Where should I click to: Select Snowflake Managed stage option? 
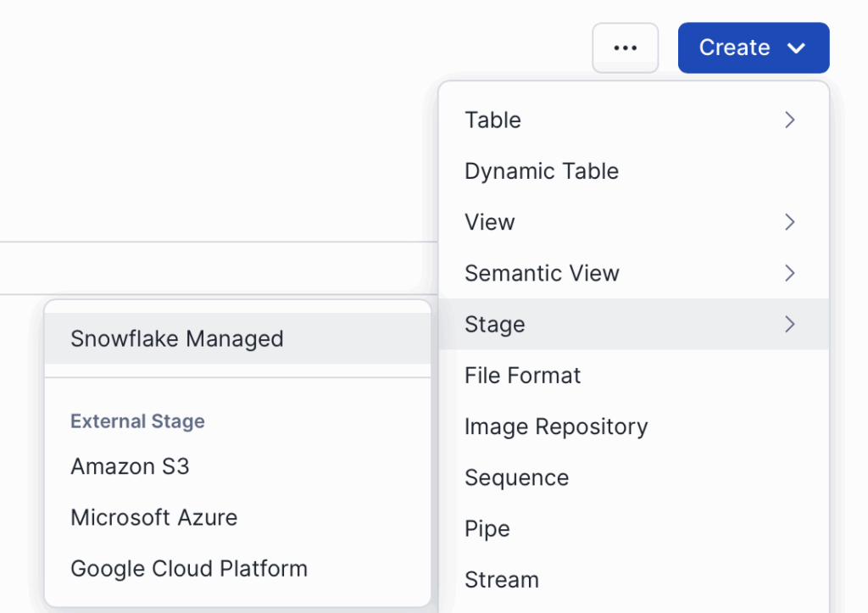pyautogui.click(x=177, y=339)
